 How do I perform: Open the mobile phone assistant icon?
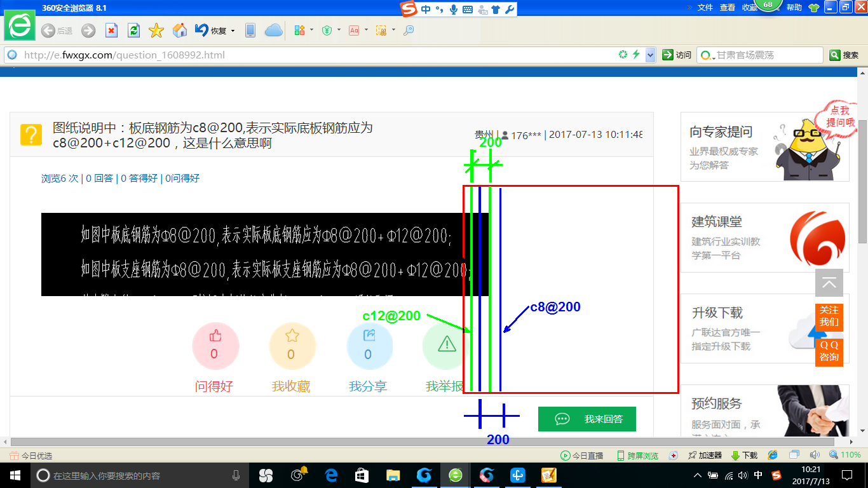point(250,30)
